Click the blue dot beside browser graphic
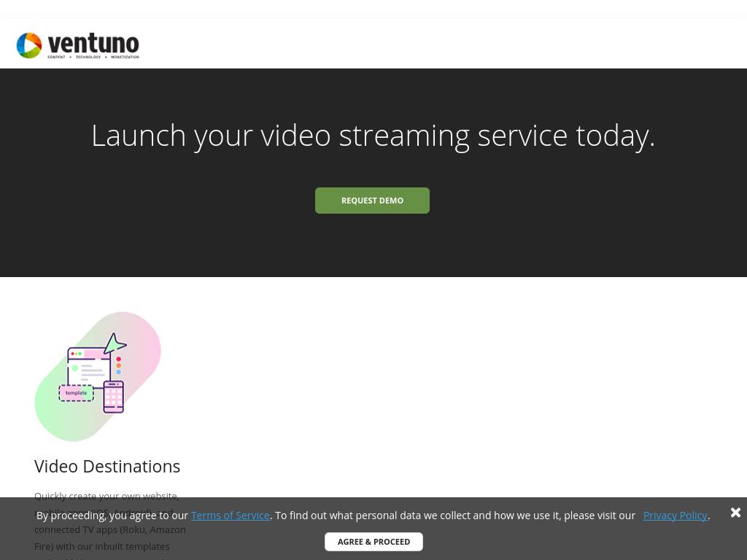The width and height of the screenshot is (747, 560). (119, 372)
